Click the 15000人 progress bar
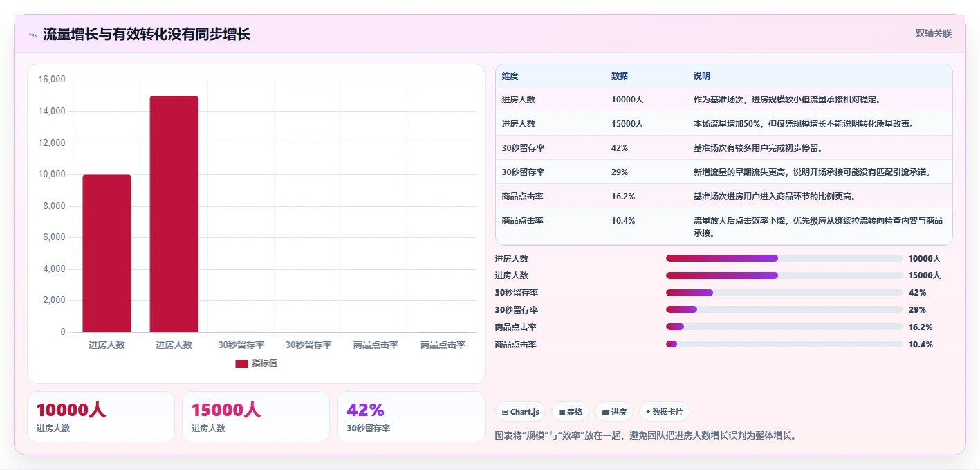 784,275
